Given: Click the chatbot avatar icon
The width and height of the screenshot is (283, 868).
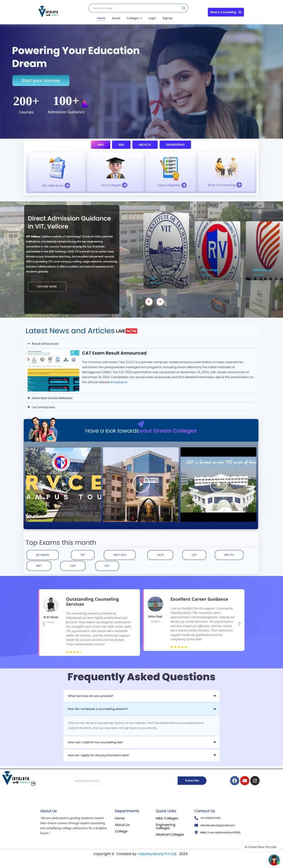Looking at the screenshot, I should [273, 860].
